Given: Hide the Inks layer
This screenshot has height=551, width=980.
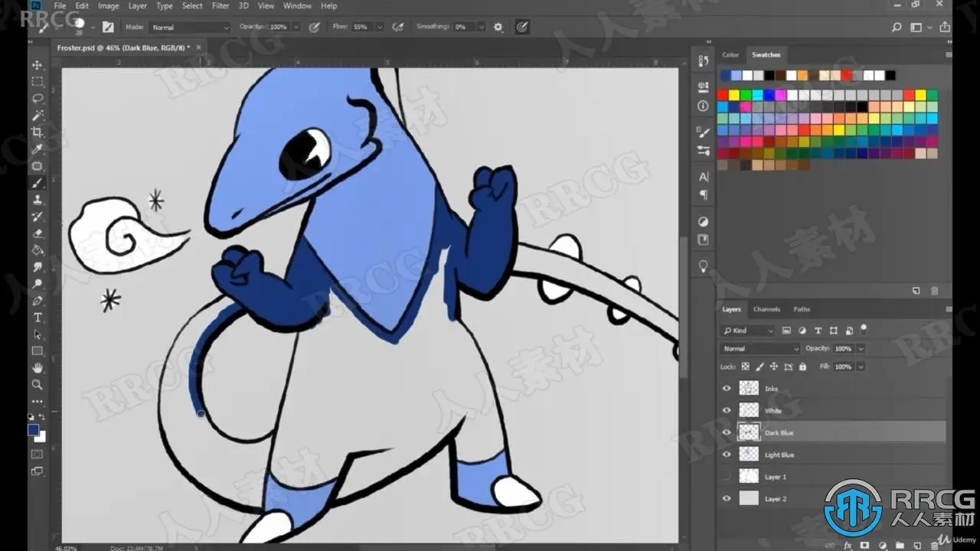Looking at the screenshot, I should click(x=727, y=389).
